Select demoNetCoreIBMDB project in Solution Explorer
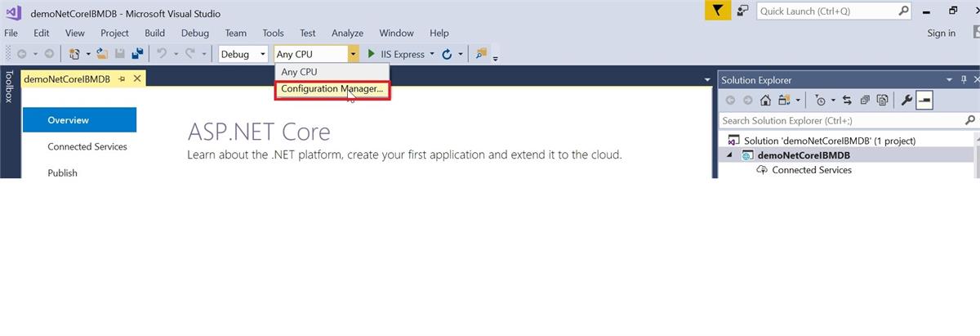 [x=804, y=155]
